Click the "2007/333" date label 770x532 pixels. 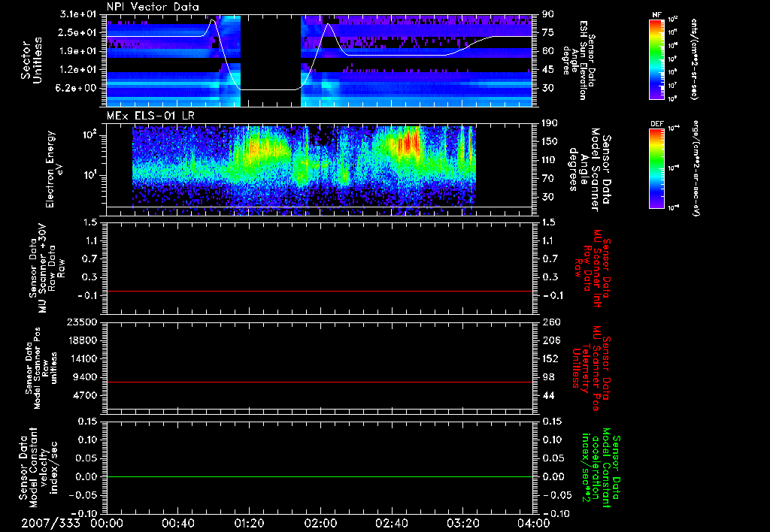pyautogui.click(x=50, y=523)
